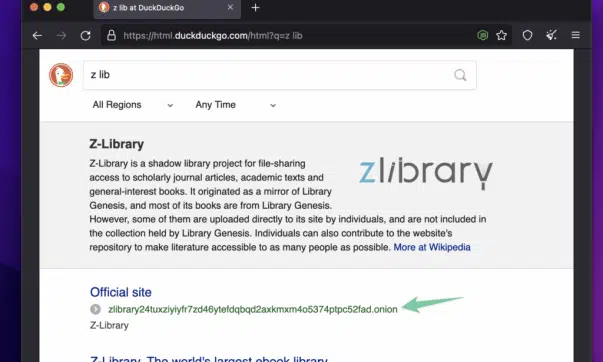Open the More at Wikipedia link
Viewport: 603px width, 362px height.
coord(432,247)
